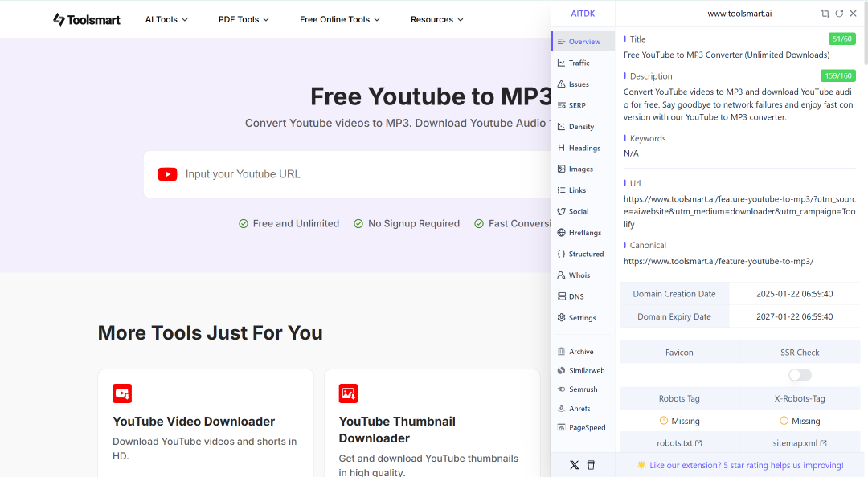Click the Domain Creation Date value
Image resolution: width=868 pixels, height=477 pixels.
coord(794,294)
